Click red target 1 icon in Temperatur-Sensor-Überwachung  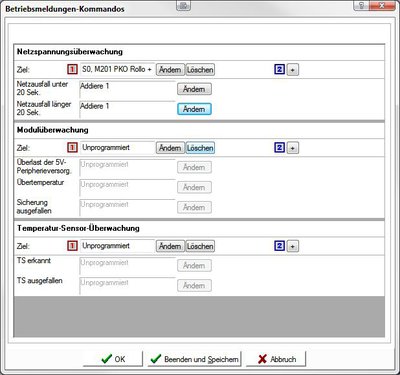point(72,246)
